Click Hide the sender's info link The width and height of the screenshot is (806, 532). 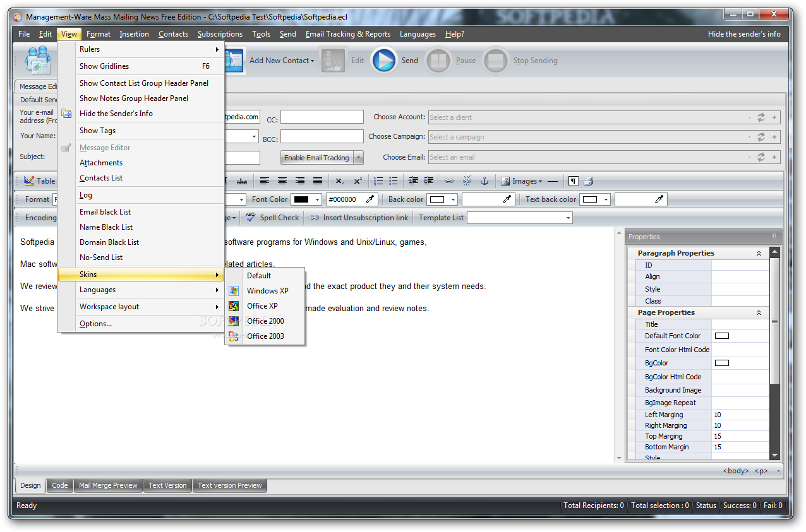tap(744, 34)
